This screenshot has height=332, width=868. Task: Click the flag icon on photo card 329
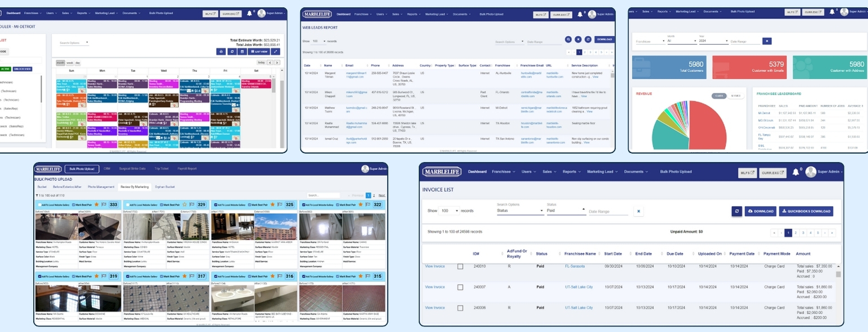click(x=192, y=205)
